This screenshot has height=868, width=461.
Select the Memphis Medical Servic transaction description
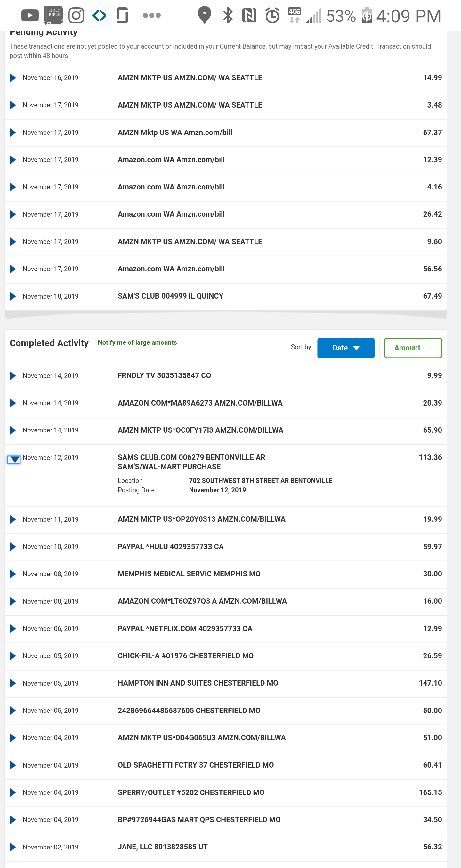click(189, 574)
